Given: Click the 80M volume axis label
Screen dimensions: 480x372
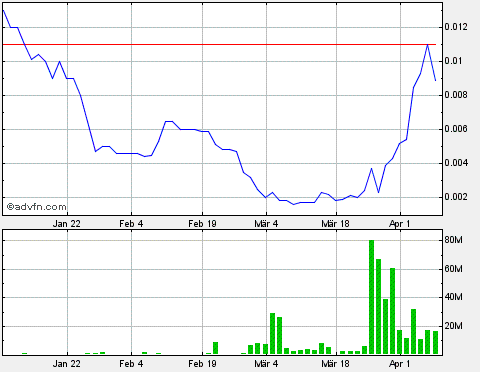Looking at the screenshot, I should point(454,240).
